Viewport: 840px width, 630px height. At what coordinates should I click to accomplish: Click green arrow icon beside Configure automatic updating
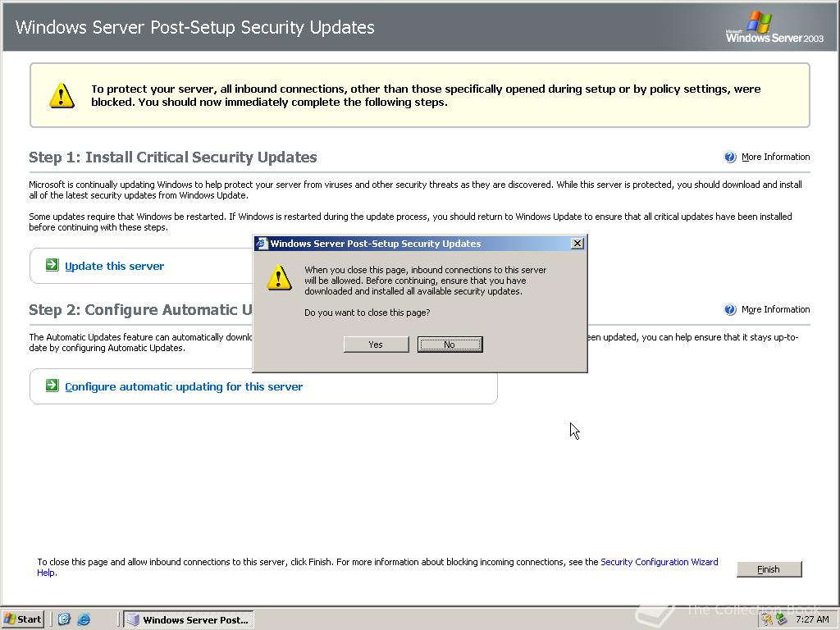point(52,386)
